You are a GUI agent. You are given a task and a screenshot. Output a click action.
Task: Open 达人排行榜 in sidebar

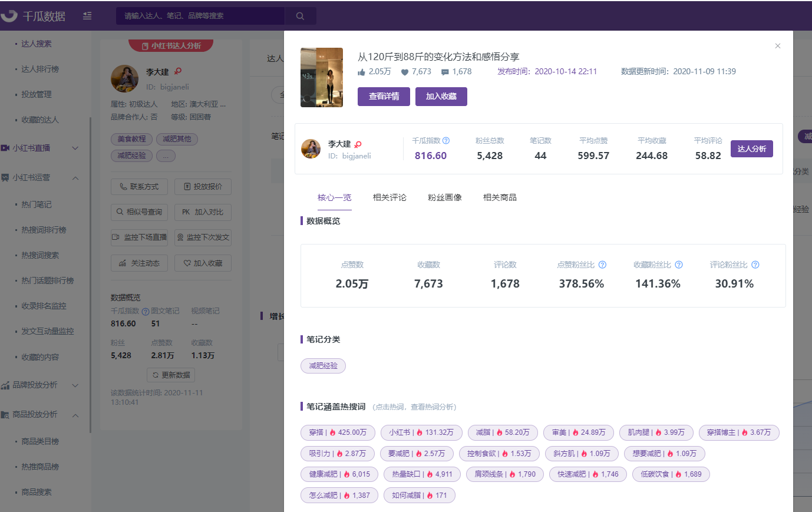click(x=40, y=69)
